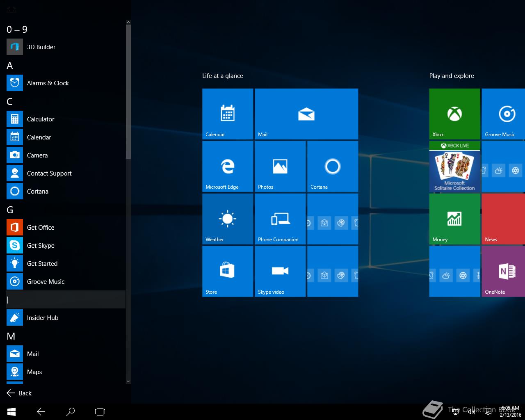
Task: Click the Play and explore group title
Action: (452, 76)
